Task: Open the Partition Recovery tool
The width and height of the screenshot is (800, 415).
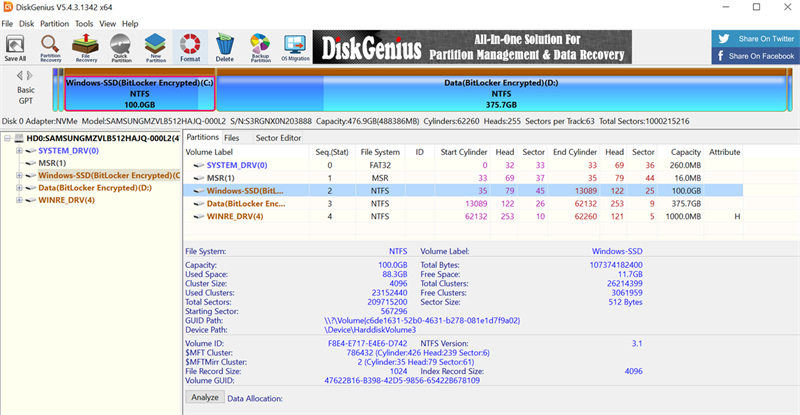Action: 50,47
